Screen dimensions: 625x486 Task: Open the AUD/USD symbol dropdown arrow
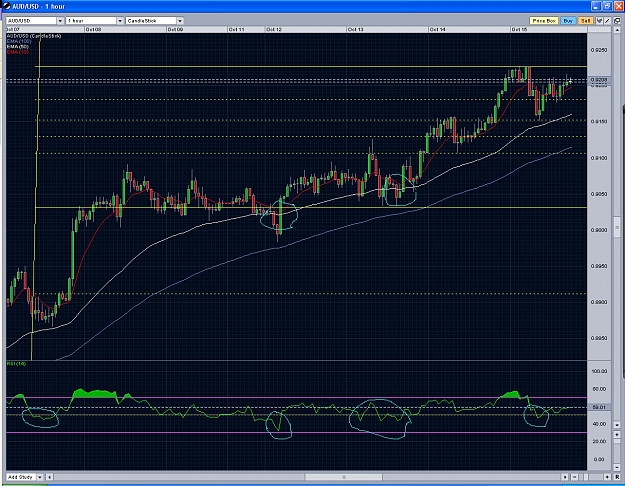click(60, 21)
